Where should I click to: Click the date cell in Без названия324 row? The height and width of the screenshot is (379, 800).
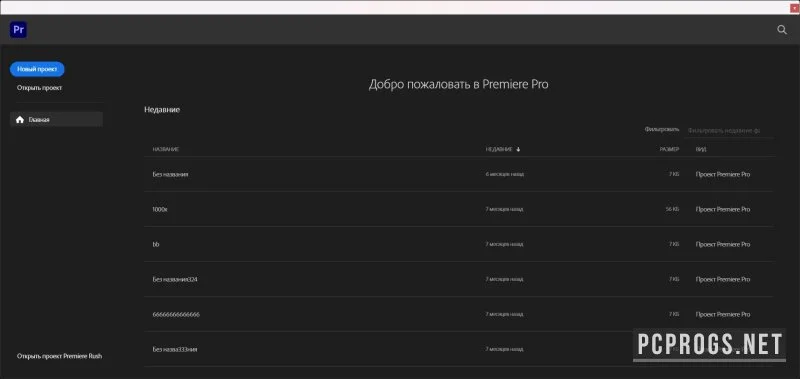click(x=504, y=280)
